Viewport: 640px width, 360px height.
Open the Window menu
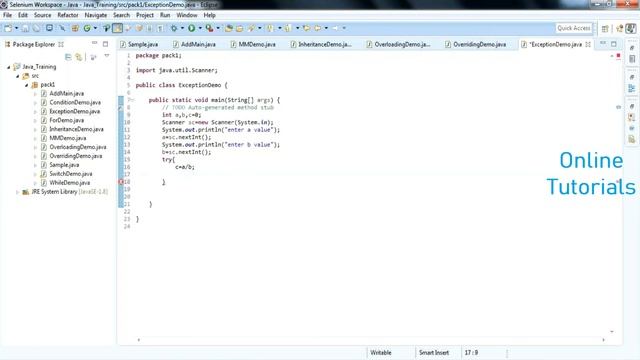click(187, 15)
